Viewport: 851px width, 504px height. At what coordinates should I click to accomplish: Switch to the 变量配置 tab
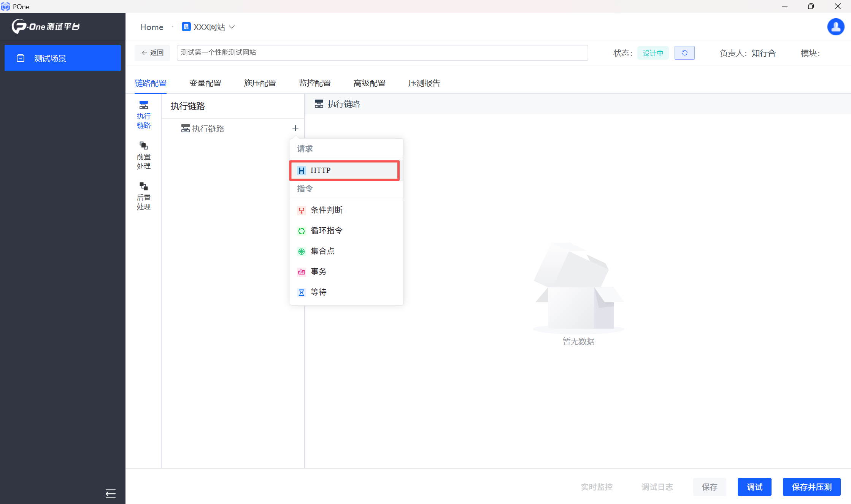click(x=205, y=83)
